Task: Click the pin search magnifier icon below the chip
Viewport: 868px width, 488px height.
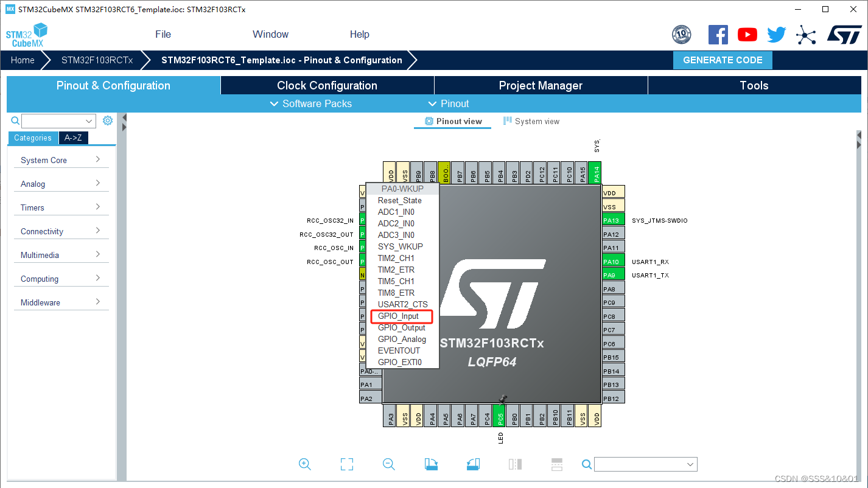Action: tap(587, 464)
